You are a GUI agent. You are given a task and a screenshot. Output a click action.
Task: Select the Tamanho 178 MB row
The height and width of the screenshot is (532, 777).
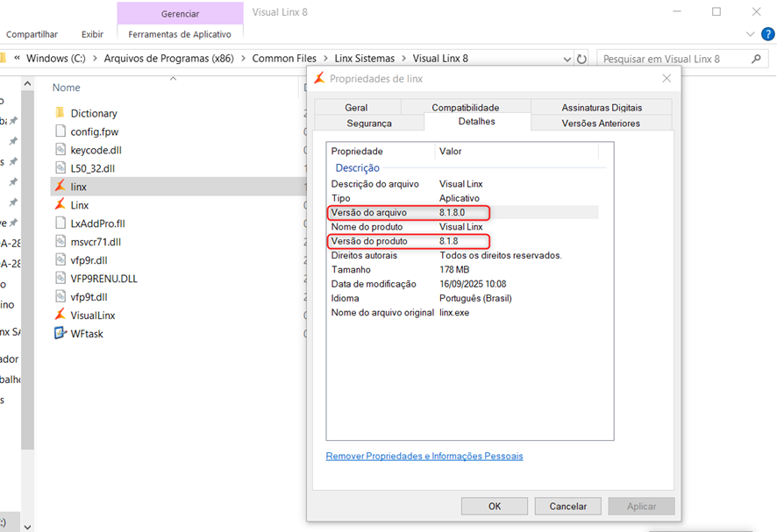click(x=463, y=270)
